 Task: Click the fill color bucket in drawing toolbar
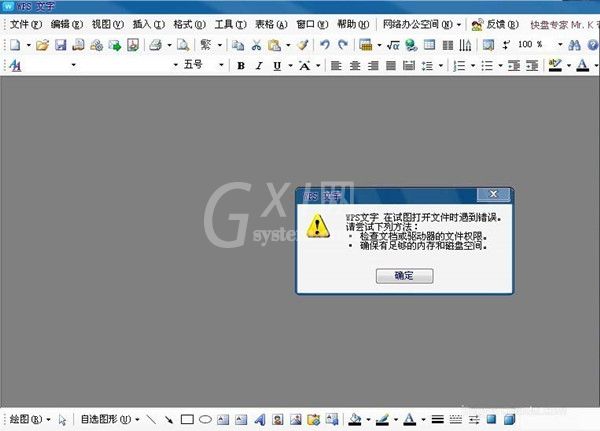click(355, 420)
